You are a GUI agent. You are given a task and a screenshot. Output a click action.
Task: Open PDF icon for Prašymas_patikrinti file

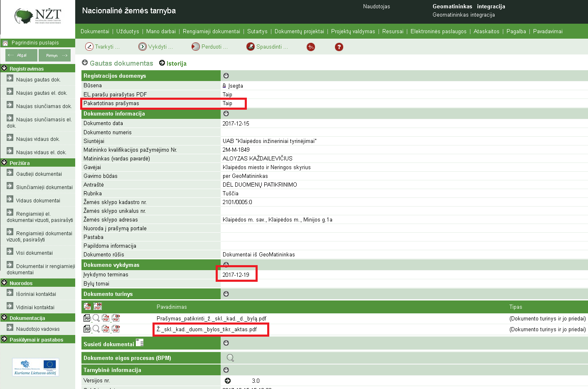[87, 318]
